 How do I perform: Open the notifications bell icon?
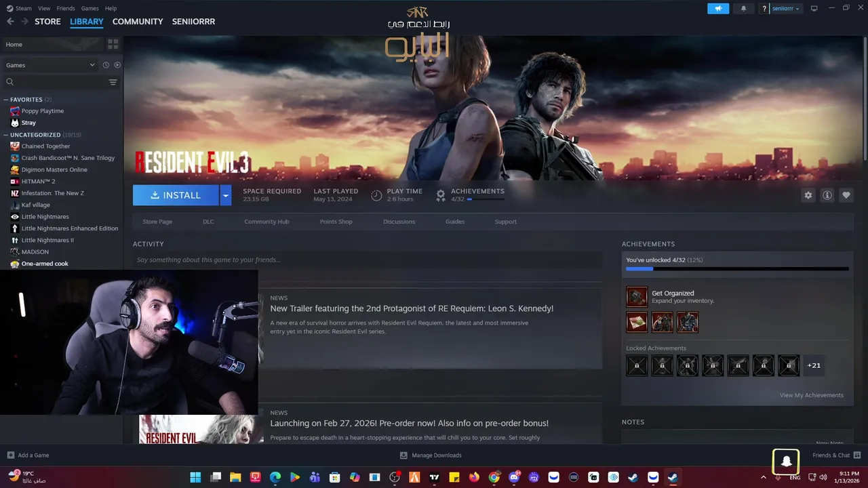[x=743, y=8]
